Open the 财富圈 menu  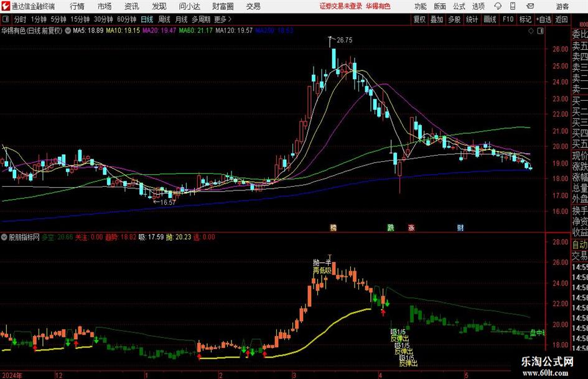pyautogui.click(x=223, y=6)
